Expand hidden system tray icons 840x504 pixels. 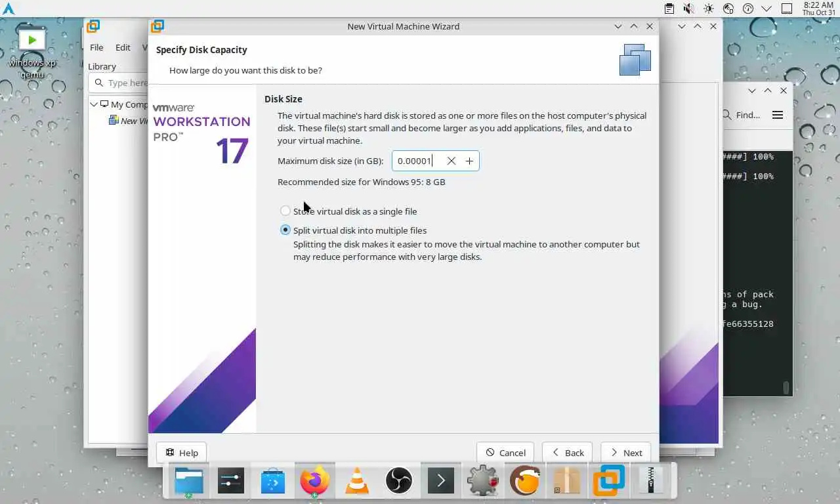[x=766, y=9]
